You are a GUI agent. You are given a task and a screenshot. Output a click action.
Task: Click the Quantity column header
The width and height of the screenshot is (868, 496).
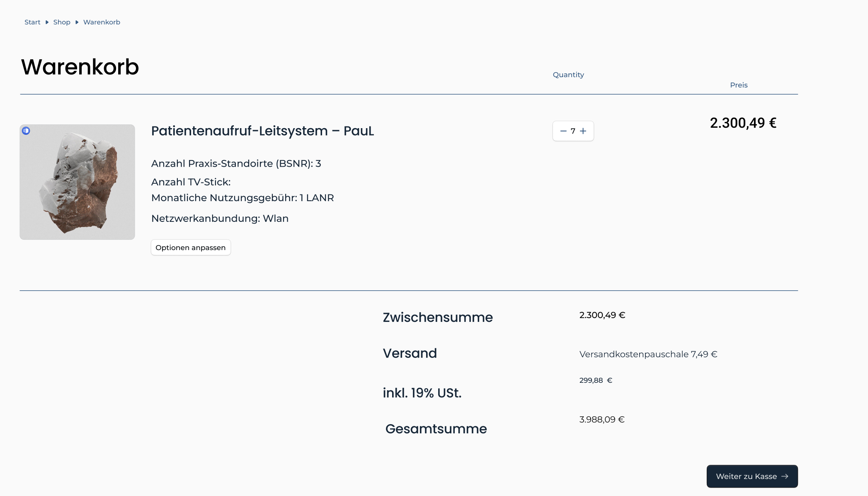[568, 75]
